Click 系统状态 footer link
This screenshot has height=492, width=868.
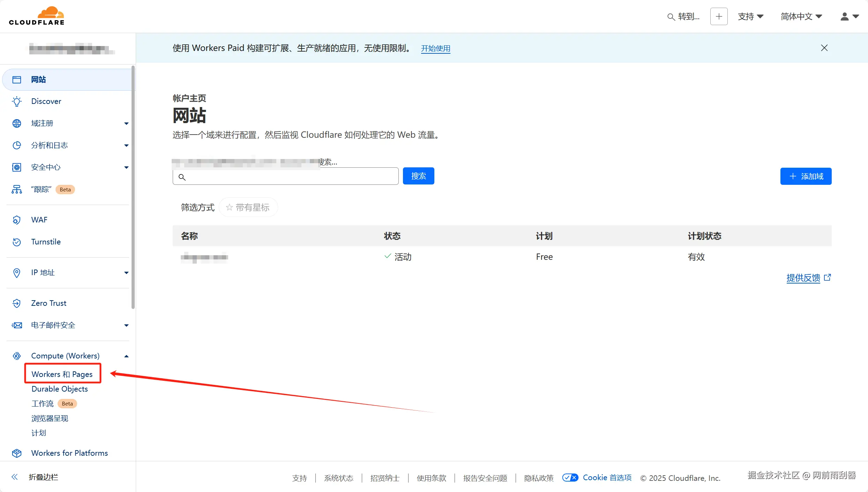tap(338, 478)
